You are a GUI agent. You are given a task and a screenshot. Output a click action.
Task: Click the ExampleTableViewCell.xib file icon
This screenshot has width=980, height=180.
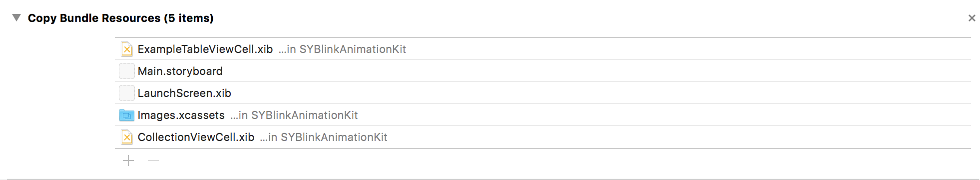click(127, 49)
